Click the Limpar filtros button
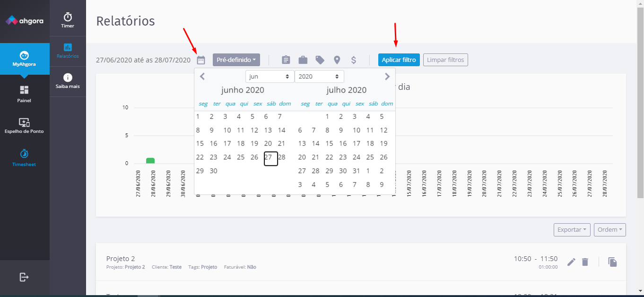The image size is (644, 297). [445, 60]
